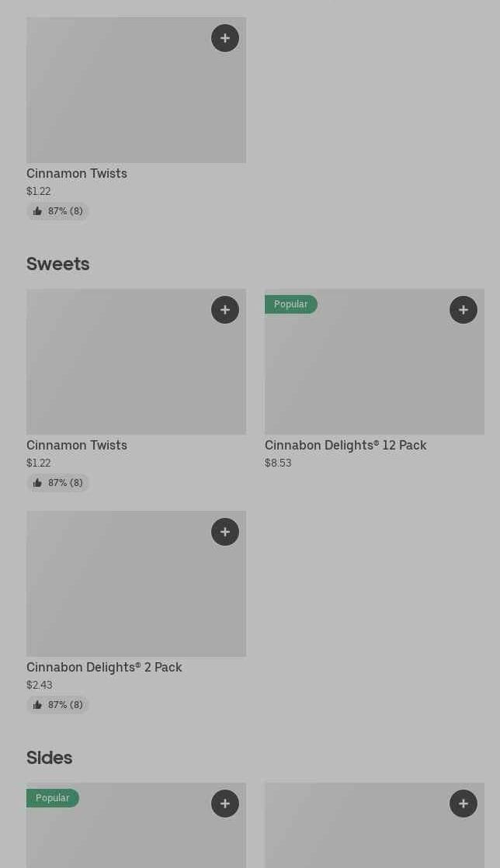Add Cinnabon Delights 2 Pack to order
This screenshot has height=868, width=500.
[x=225, y=532]
